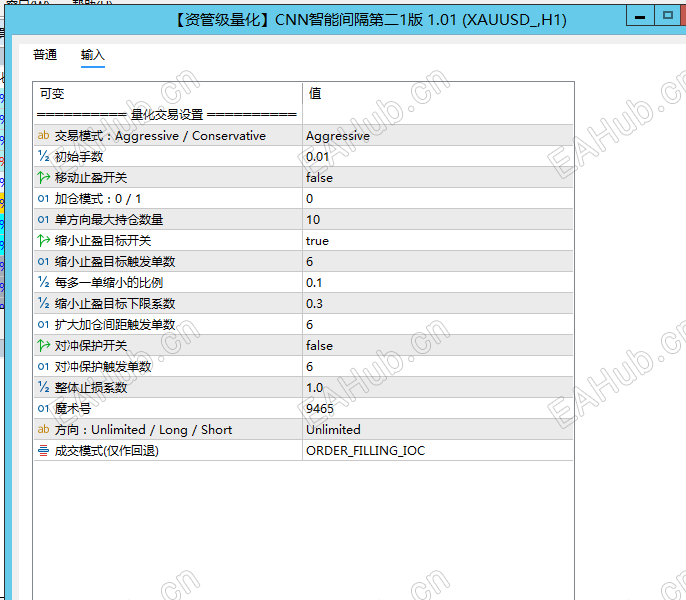The height and width of the screenshot is (600, 686).
Task: Click the 01 icon beside 魔术号
Action: (x=43, y=408)
